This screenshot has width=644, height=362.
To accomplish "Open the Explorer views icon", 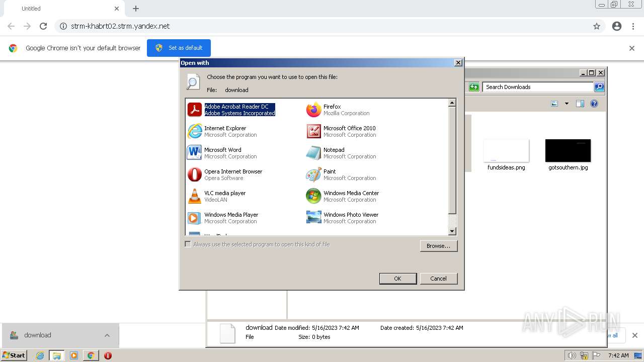I will pyautogui.click(x=554, y=104).
